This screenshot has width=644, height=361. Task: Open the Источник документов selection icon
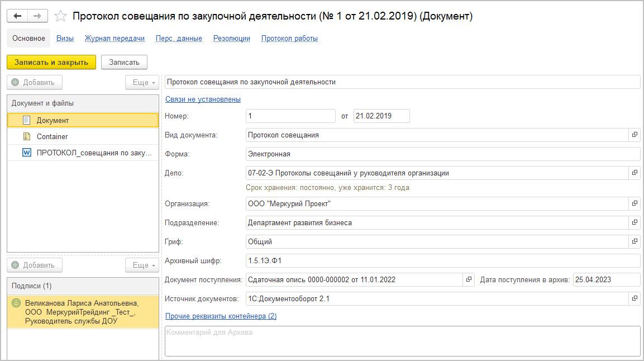coord(635,299)
